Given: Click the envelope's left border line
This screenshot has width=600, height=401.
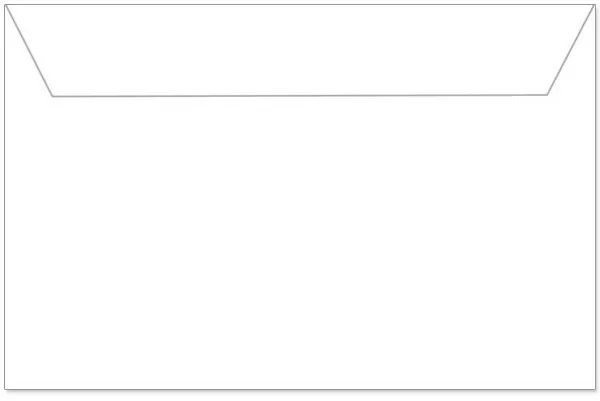Looking at the screenshot, I should pos(5,197).
